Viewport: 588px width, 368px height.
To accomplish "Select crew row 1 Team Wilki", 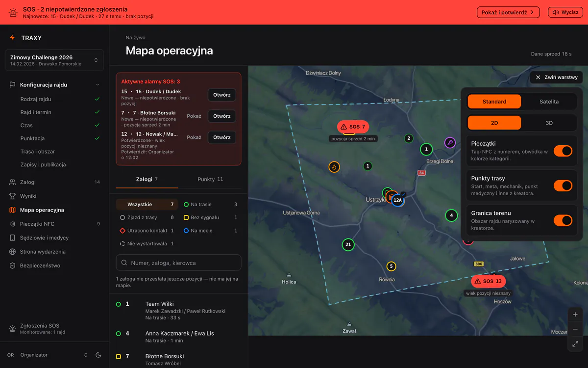I will pos(179,311).
